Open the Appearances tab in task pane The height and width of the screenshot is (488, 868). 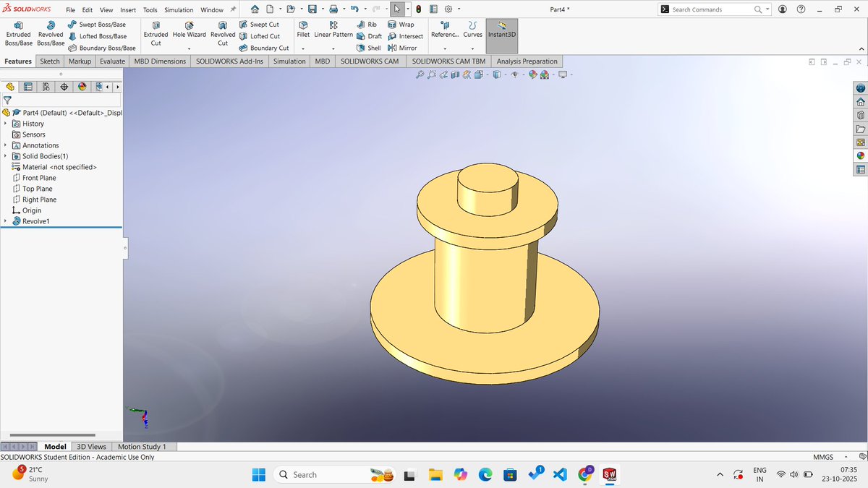pos(861,155)
